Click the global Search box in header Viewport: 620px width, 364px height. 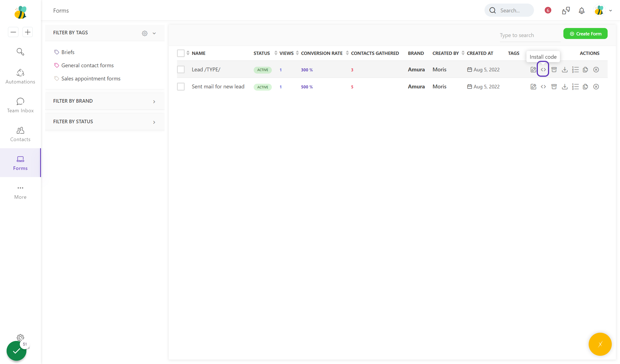509,10
